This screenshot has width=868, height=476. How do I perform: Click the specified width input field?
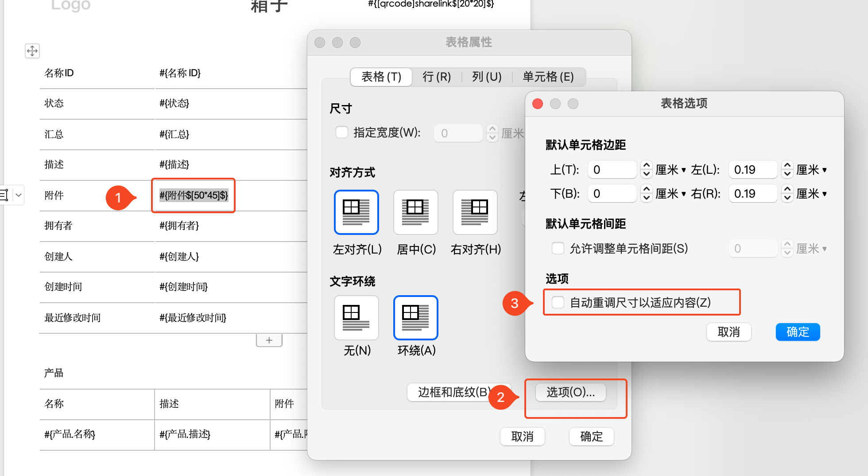[x=458, y=133]
